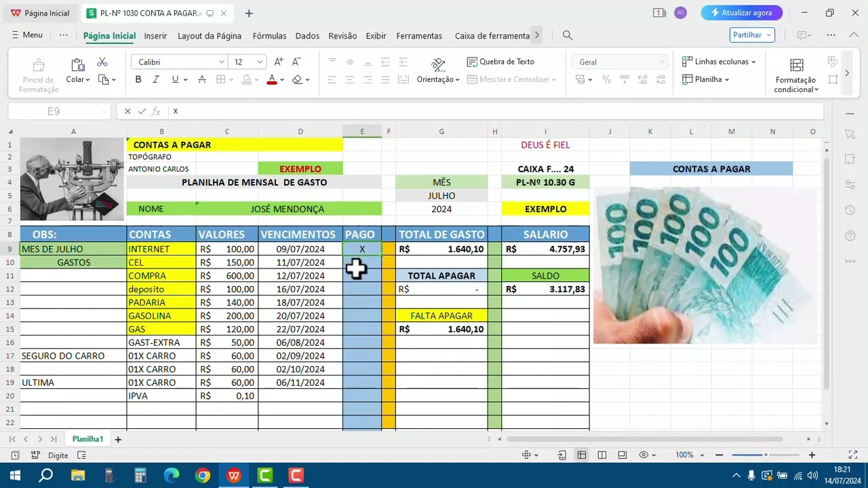The height and width of the screenshot is (488, 868).
Task: Open the calculator from Windows taskbar
Action: click(140, 475)
